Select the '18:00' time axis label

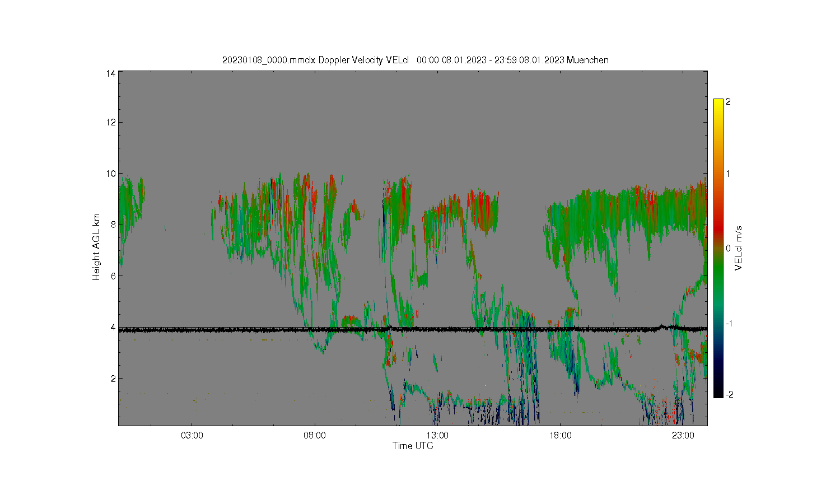click(560, 435)
